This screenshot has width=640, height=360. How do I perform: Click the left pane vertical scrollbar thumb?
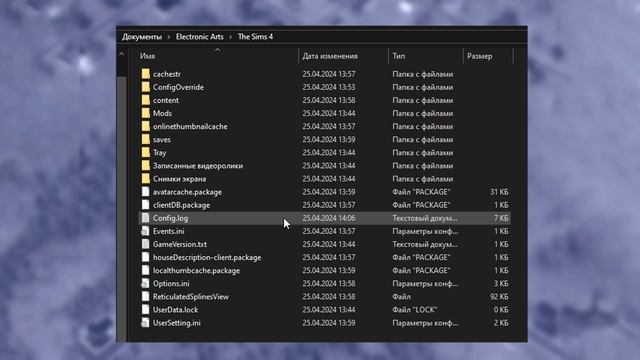click(122, 208)
